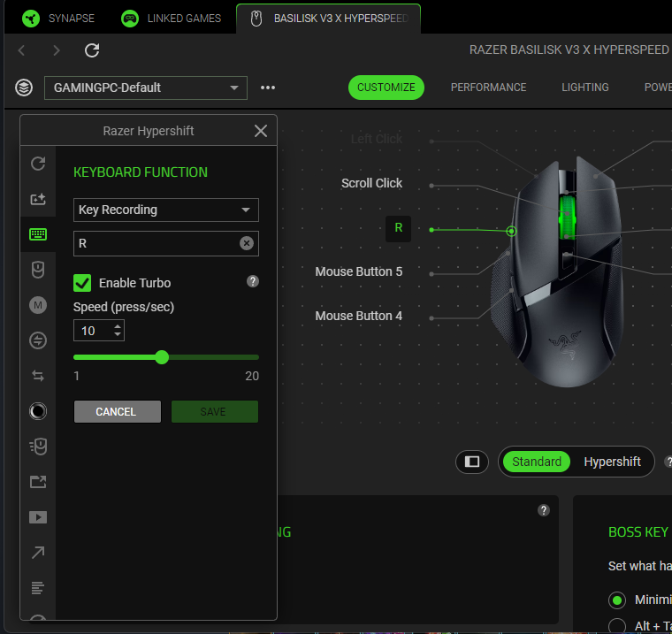
Task: Select the Launch Program sidebar icon
Action: click(38, 482)
